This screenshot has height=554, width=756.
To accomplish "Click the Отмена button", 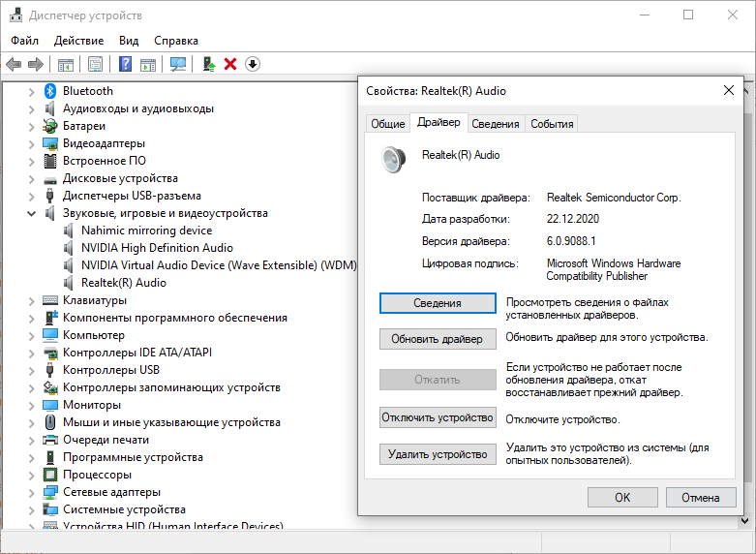I will coord(701,497).
